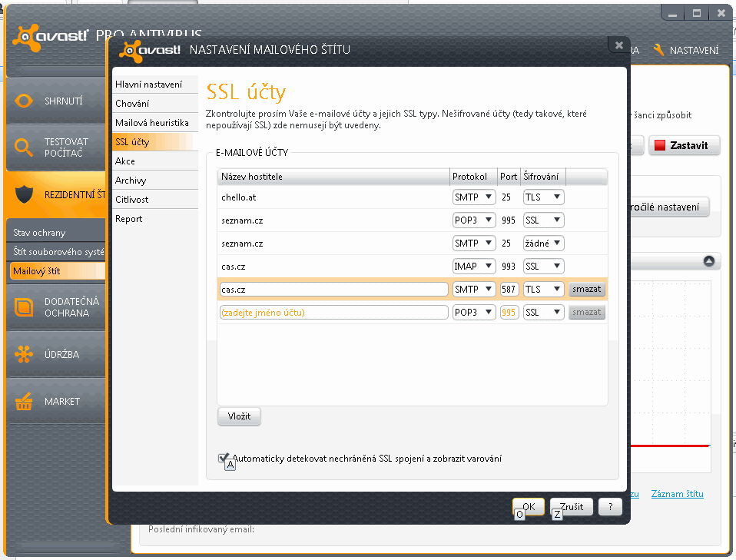
Task: Expand protocol dropdown in the selected cas.cz SMTP row
Action: tap(474, 290)
